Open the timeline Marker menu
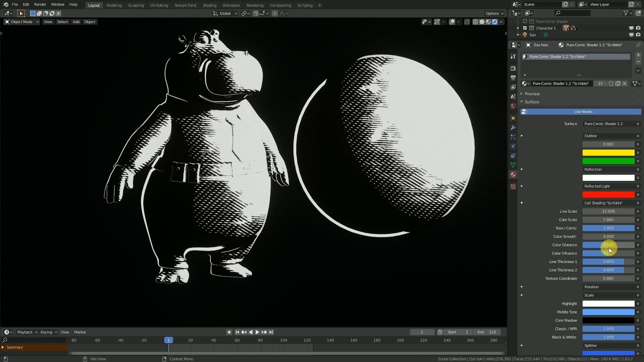Screen dimensions: 644x362 80,332
